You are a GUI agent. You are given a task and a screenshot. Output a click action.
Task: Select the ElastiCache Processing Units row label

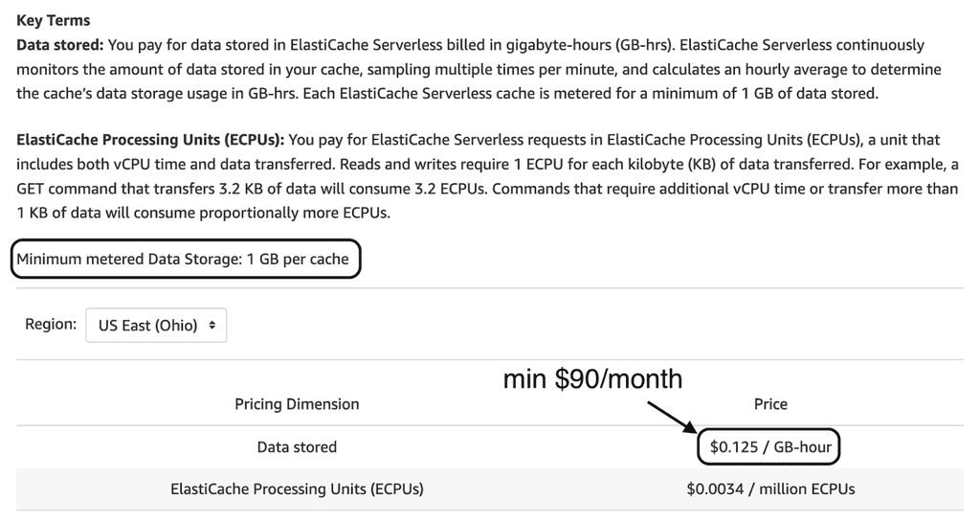297,489
